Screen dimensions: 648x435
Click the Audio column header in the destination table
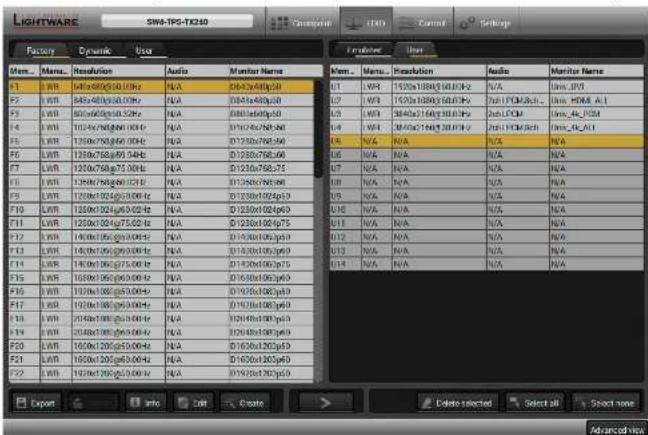518,71
